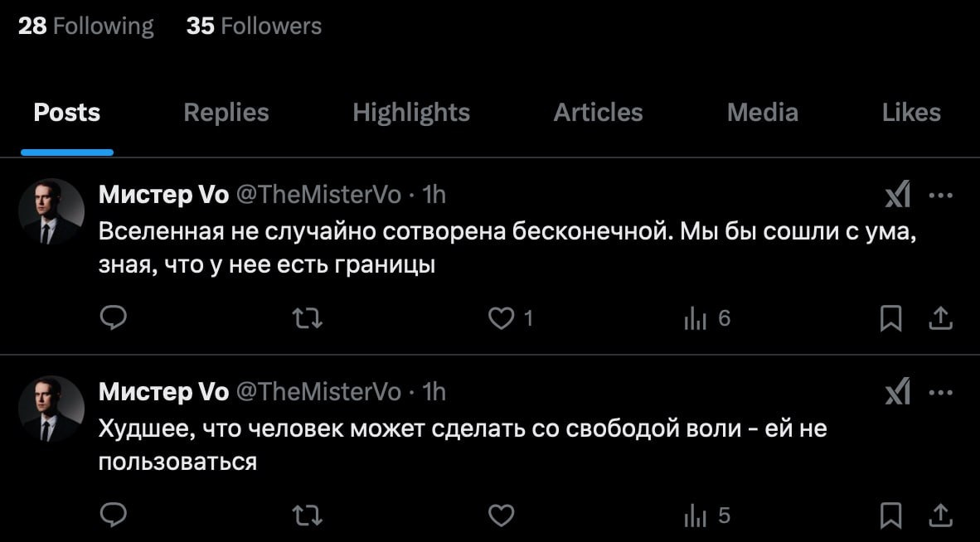980x542 pixels.
Task: View analytics for the free will post
Action: [696, 515]
